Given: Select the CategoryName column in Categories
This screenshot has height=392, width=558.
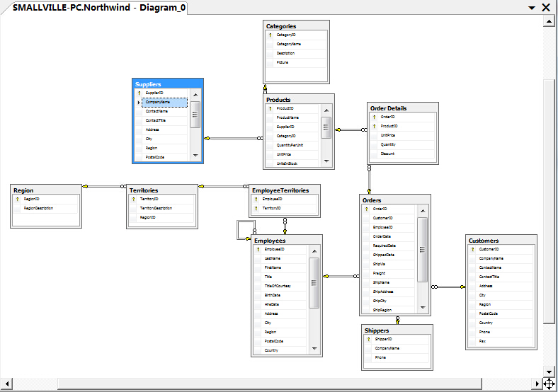Looking at the screenshot, I should click(x=297, y=44).
